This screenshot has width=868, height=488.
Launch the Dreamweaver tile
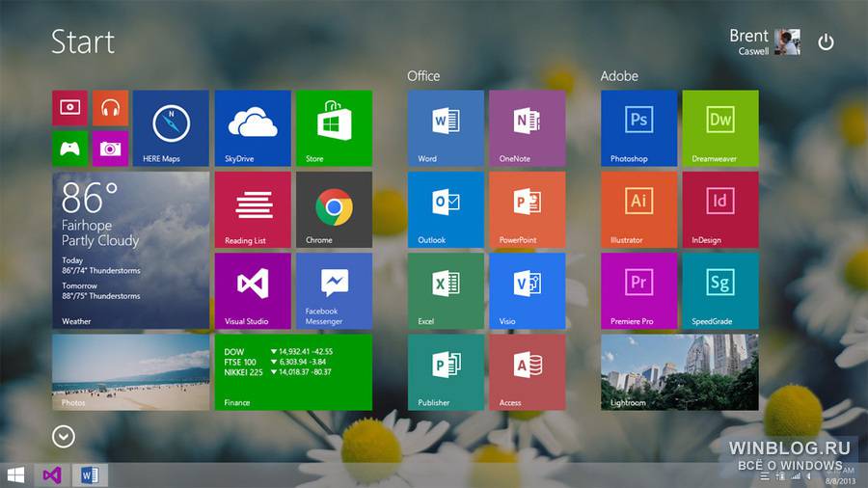click(x=720, y=128)
